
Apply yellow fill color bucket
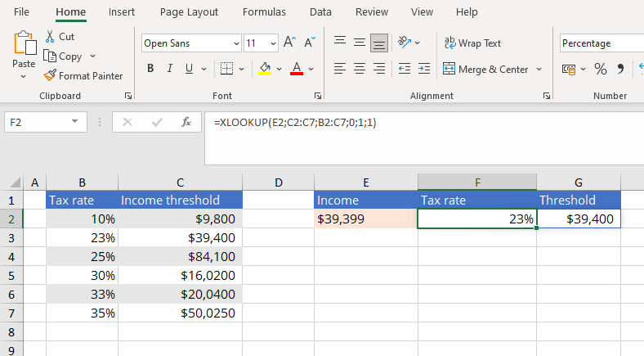265,69
